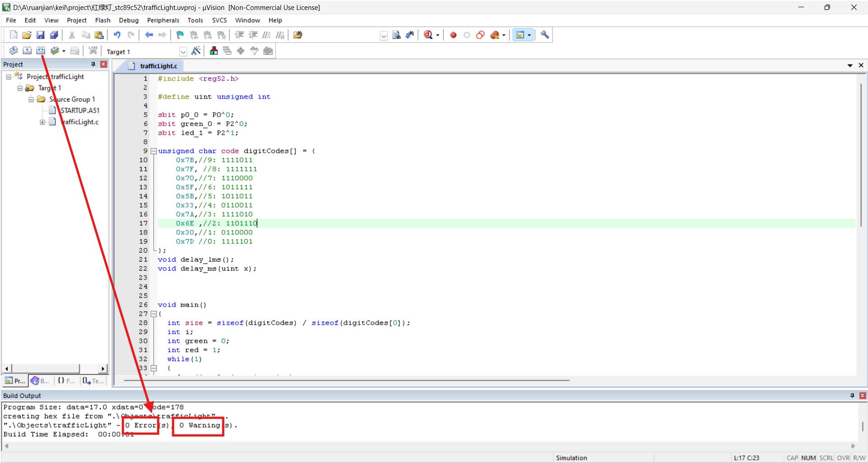This screenshot has width=868, height=463.
Task: Open the Find in Files dialog
Action: coord(298,35)
